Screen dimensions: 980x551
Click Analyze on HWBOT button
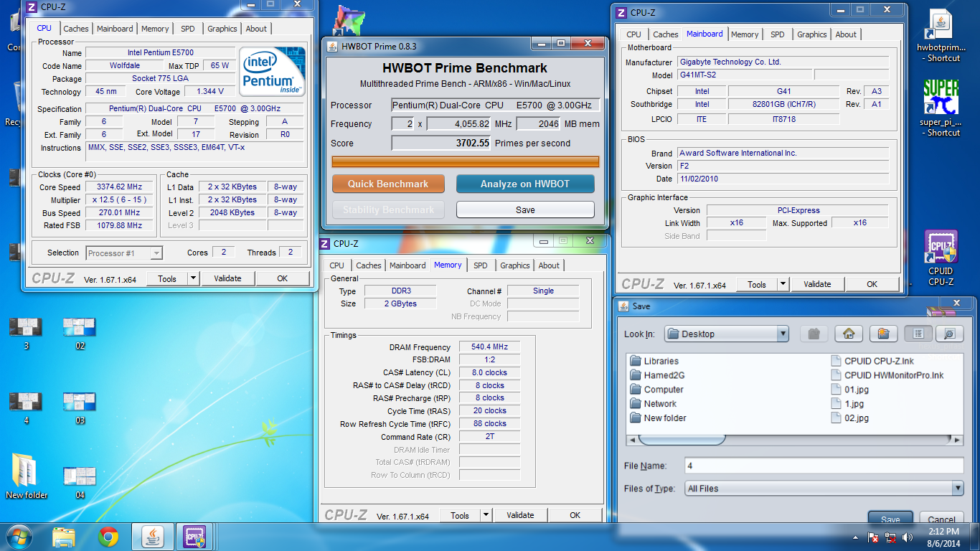(525, 184)
